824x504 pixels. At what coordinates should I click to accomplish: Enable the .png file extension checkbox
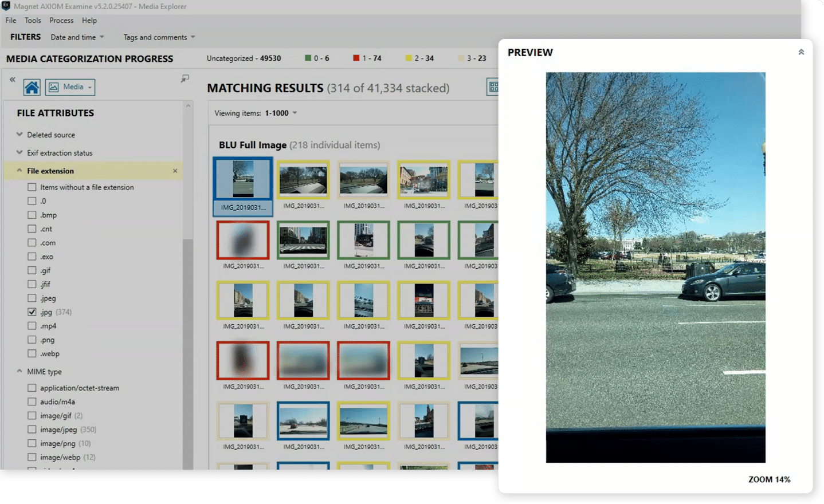pyautogui.click(x=32, y=340)
